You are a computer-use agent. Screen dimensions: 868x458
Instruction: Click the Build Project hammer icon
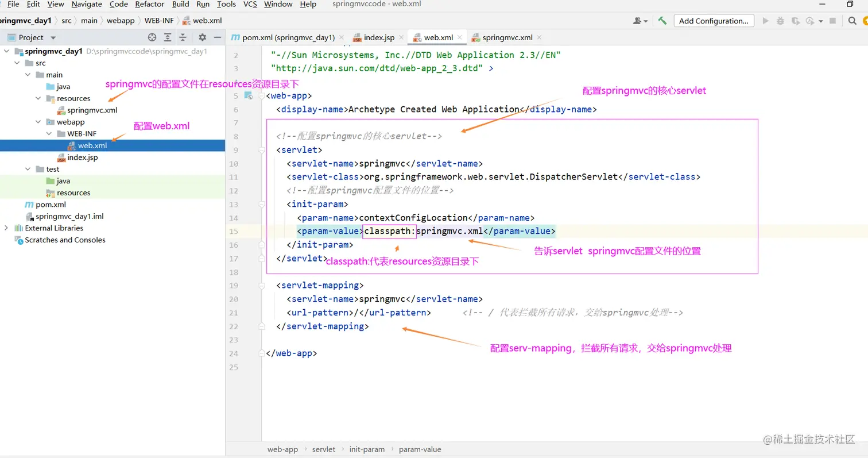click(662, 21)
